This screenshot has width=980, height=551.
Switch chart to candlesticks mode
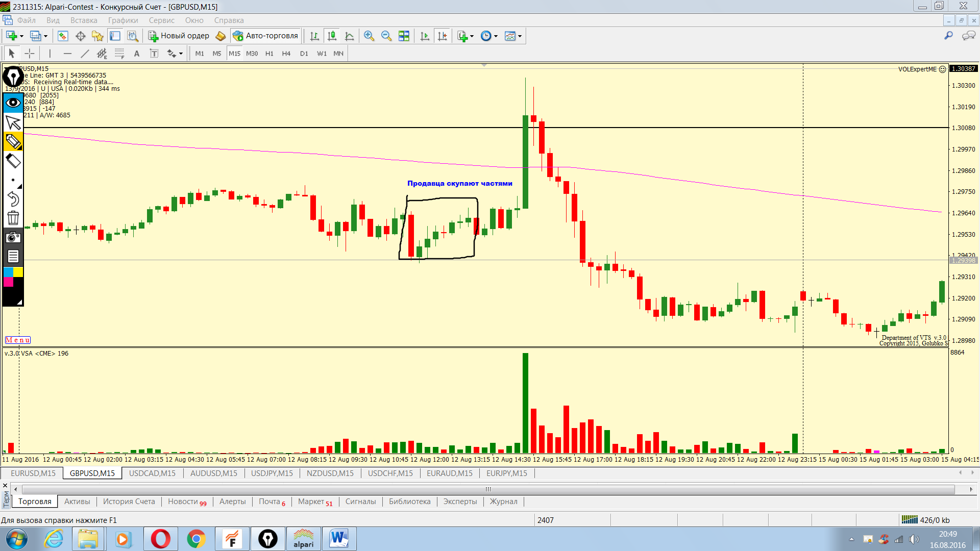click(332, 36)
